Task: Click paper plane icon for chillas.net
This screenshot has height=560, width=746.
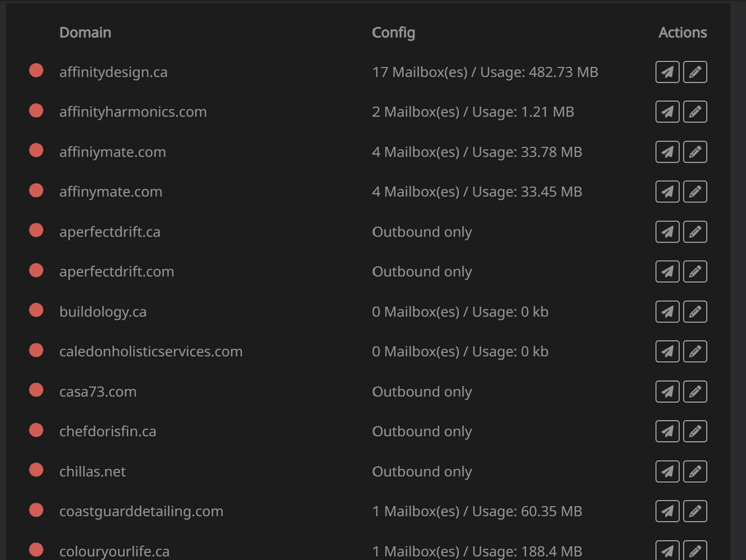Action: click(x=667, y=471)
